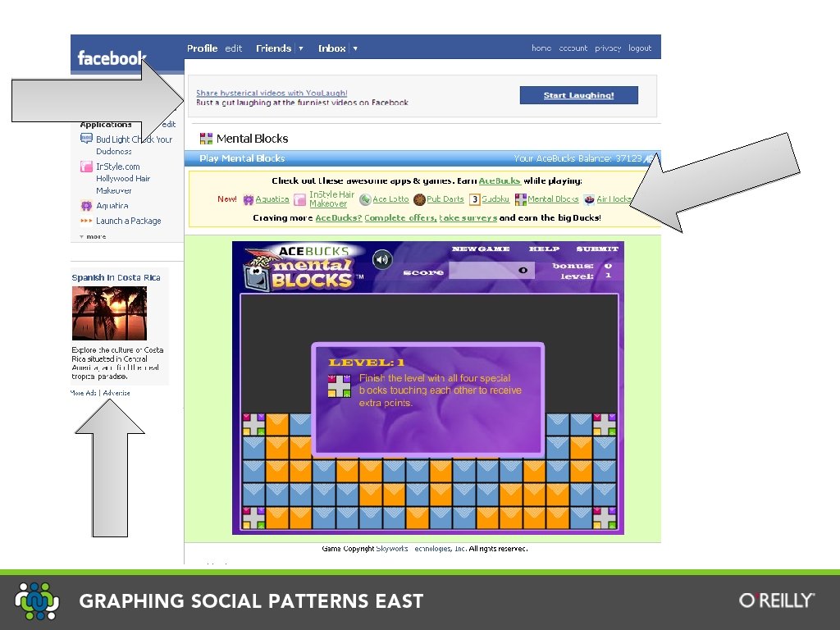Open the Friends dropdown arrow
The width and height of the screenshot is (840, 630).
(x=300, y=48)
